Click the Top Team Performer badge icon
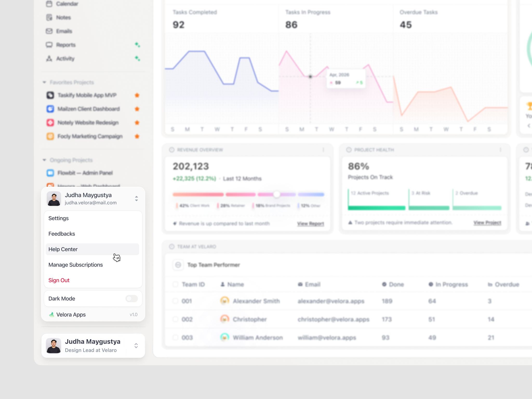The height and width of the screenshot is (399, 532). (x=178, y=265)
